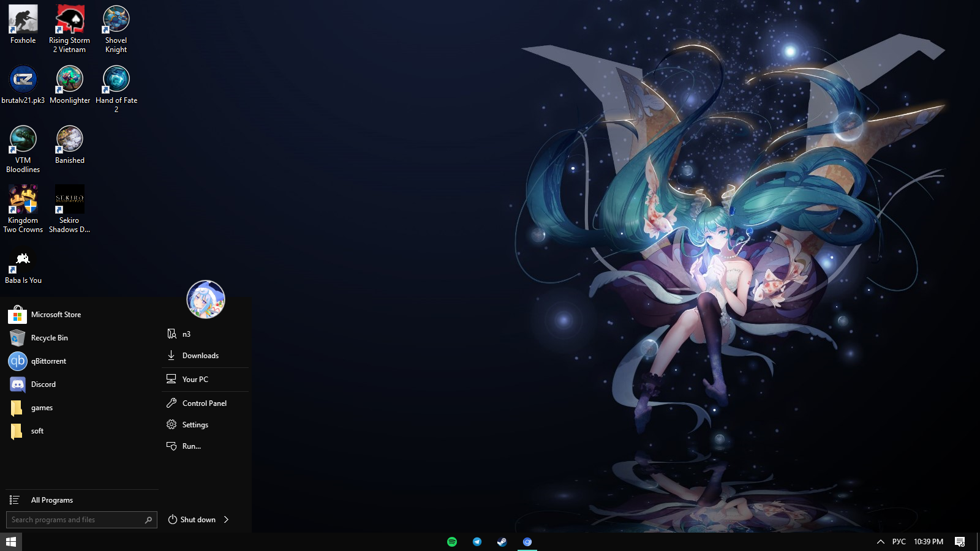Image resolution: width=980 pixels, height=551 pixels.
Task: Open the Downloads folder link
Action: coord(205,356)
